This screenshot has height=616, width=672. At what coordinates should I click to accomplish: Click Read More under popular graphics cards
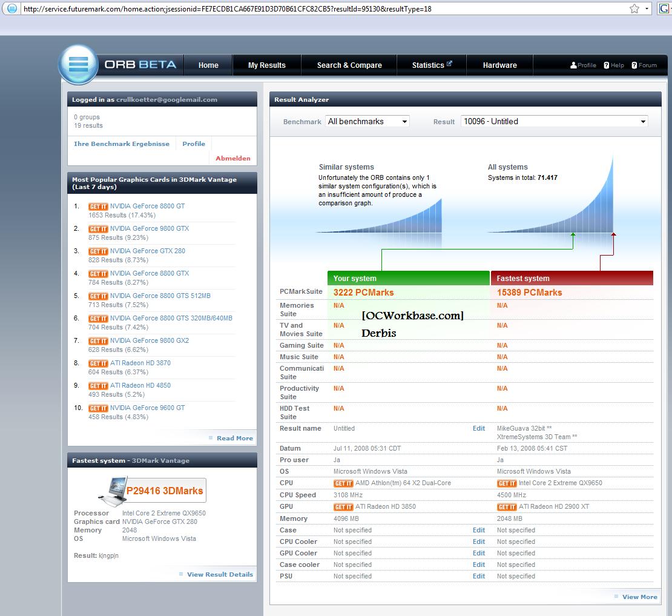point(234,438)
